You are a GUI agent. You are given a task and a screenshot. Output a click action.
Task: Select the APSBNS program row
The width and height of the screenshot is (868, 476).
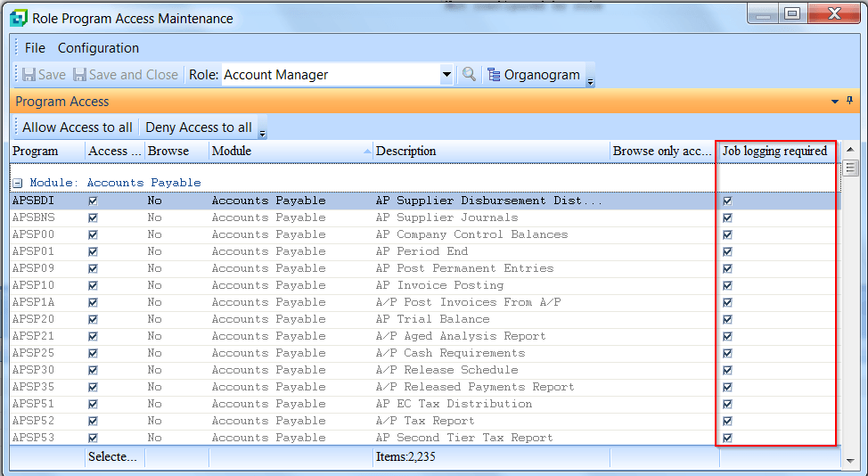[x=425, y=217]
